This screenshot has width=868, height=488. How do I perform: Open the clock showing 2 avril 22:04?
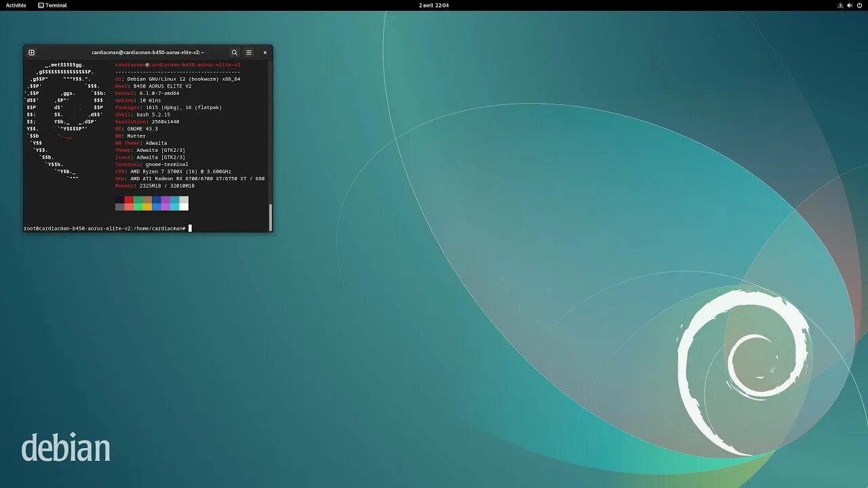pyautogui.click(x=434, y=5)
